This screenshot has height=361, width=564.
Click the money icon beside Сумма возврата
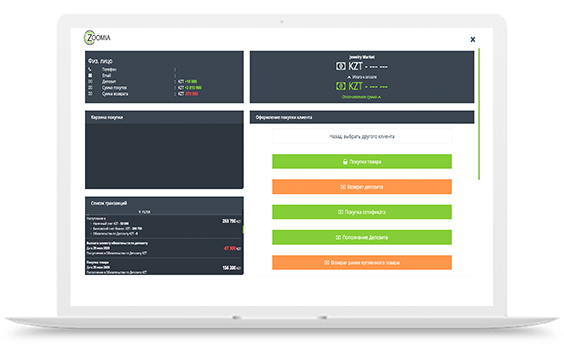(90, 94)
